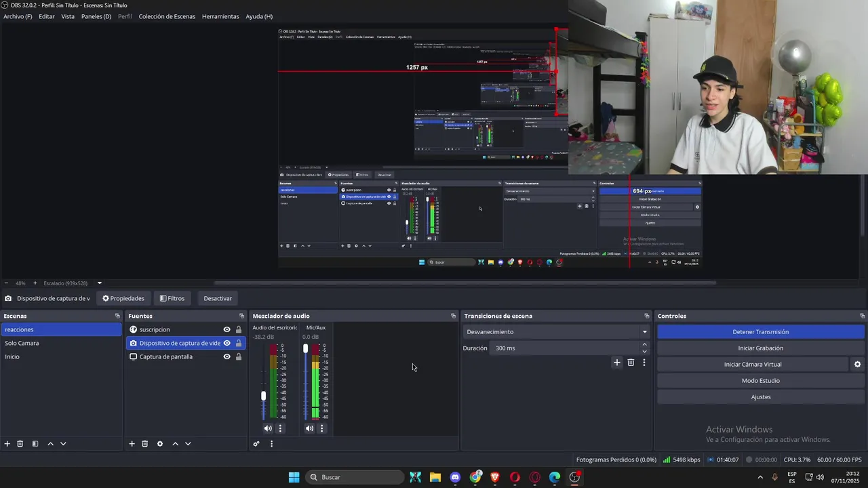Open advanced audio properties gears icon

point(256,444)
